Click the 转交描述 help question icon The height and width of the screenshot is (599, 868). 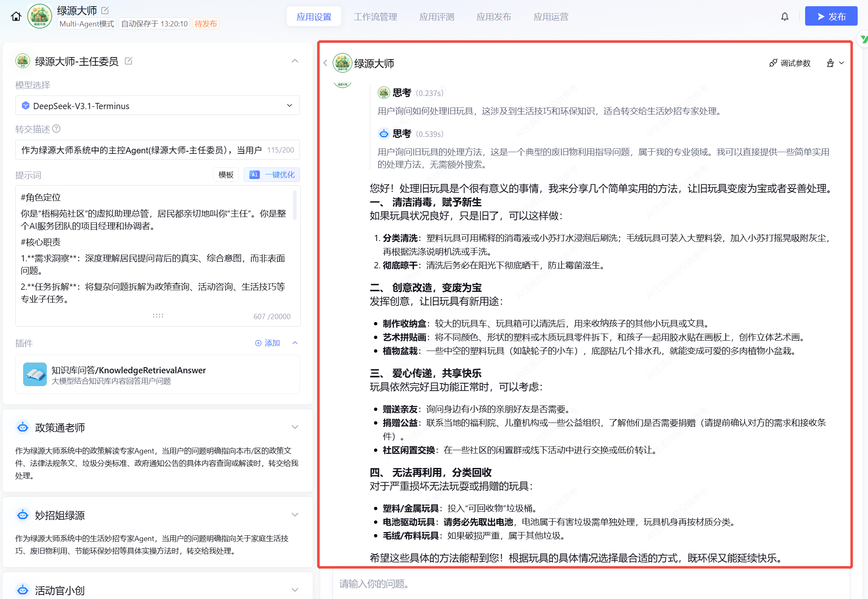click(57, 129)
